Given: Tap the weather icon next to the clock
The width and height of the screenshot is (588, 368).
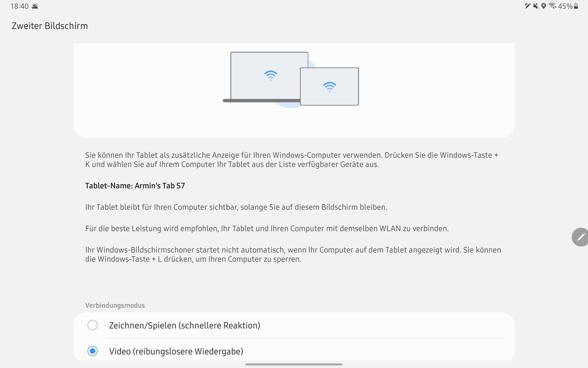Looking at the screenshot, I should [35, 6].
